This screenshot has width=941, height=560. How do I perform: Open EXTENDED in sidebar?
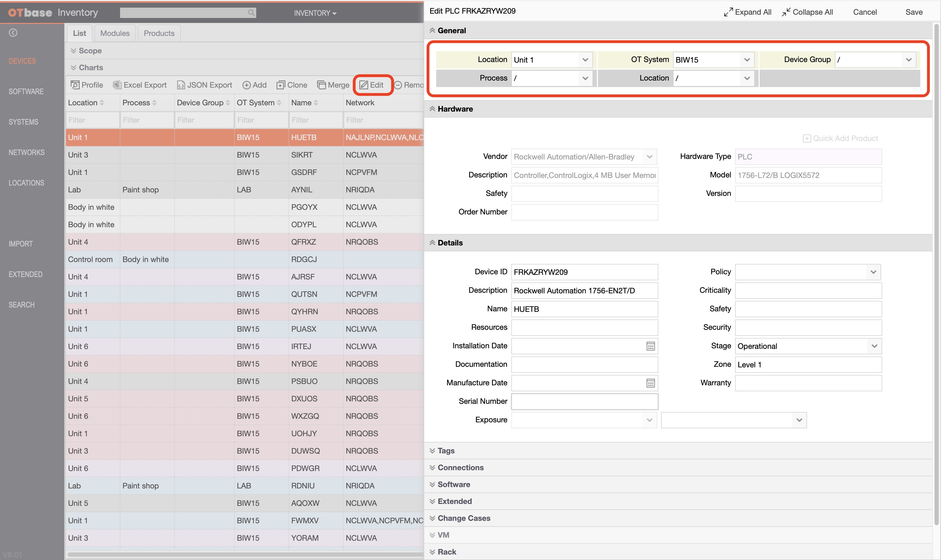[x=26, y=274]
